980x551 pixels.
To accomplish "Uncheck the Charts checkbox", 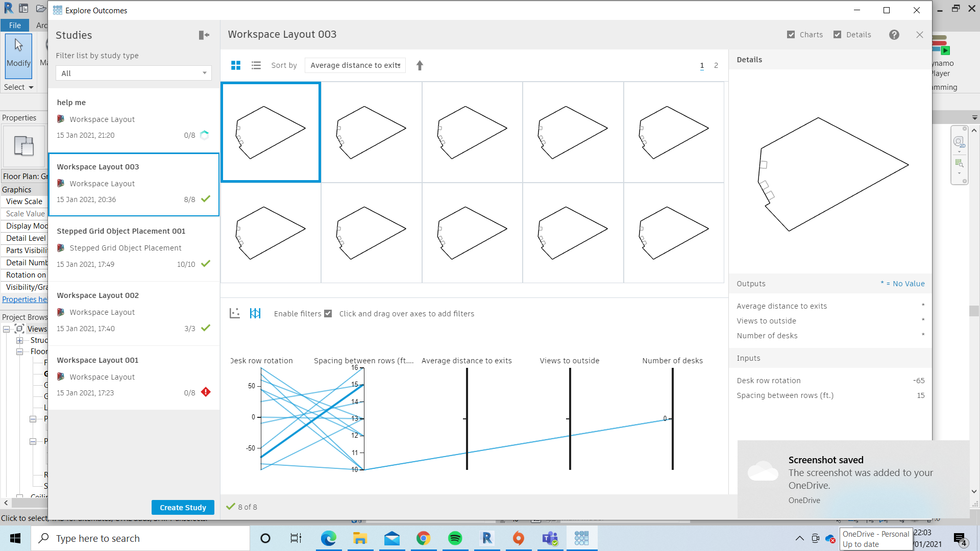I will click(791, 34).
